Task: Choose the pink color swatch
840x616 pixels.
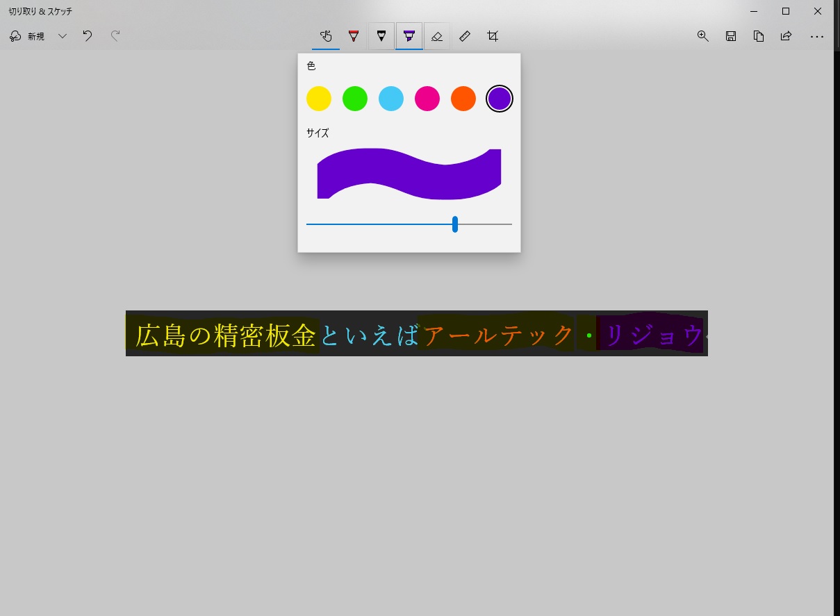Action: point(427,99)
